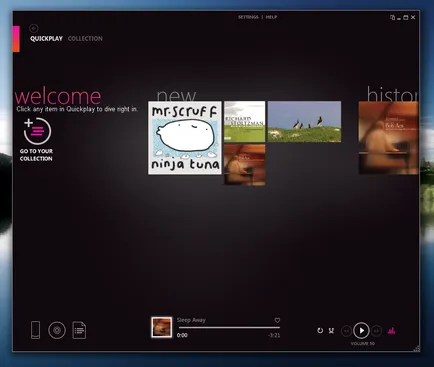The image size is (434, 367).
Task: Open the COLLECTION tab
Action: click(x=85, y=39)
